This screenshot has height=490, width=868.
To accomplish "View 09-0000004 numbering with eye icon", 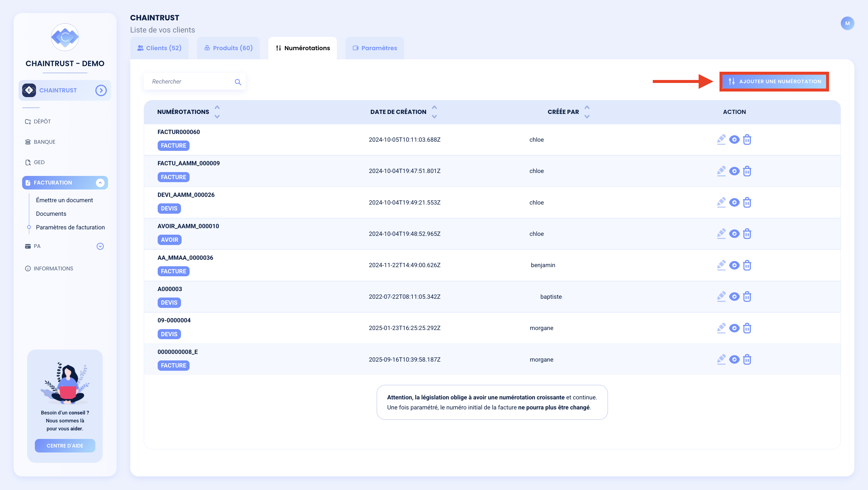I will tap(734, 328).
